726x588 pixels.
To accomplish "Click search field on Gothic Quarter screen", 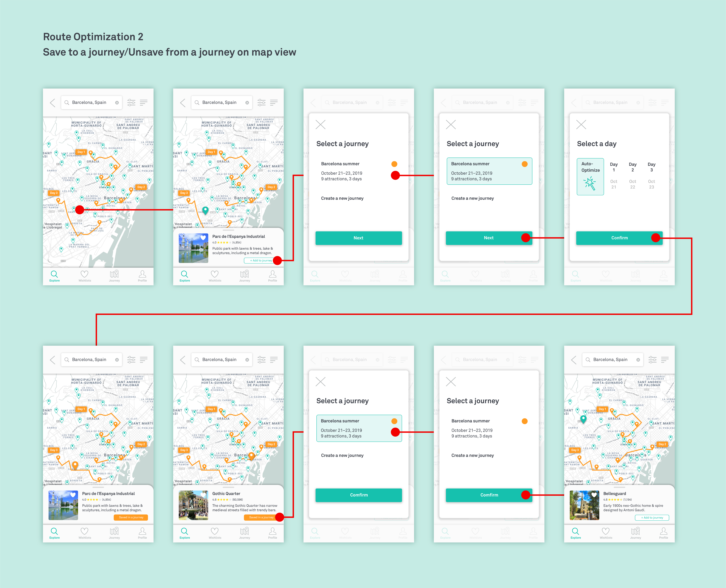I will (222, 360).
